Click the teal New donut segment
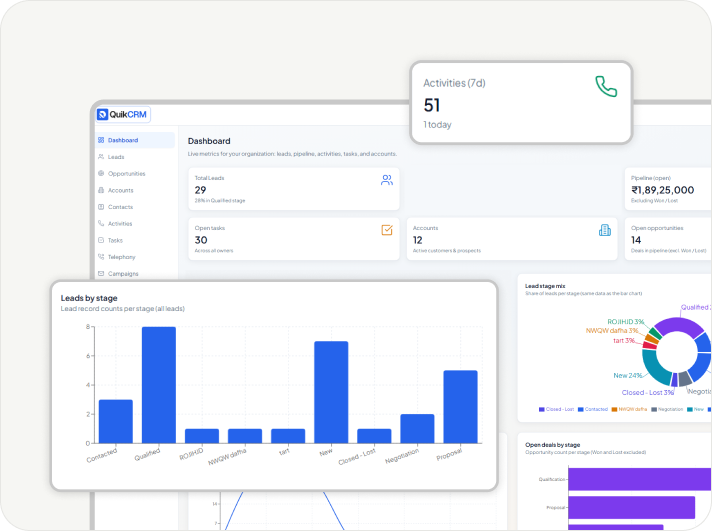 pyautogui.click(x=654, y=369)
